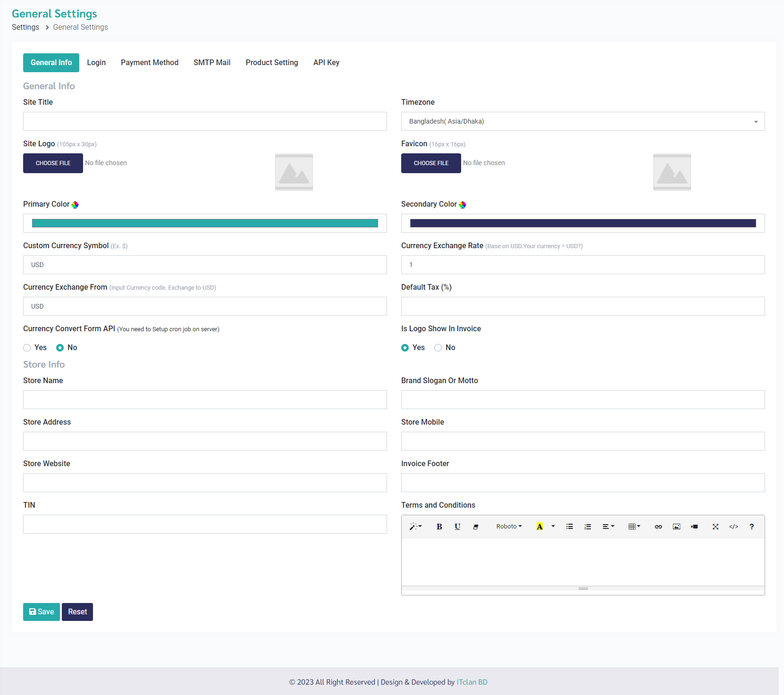Open the table insert dropdown
This screenshot has width=784, height=695.
(634, 527)
